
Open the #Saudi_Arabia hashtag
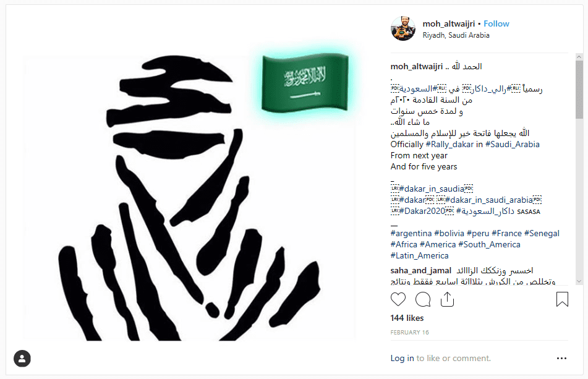pos(512,144)
